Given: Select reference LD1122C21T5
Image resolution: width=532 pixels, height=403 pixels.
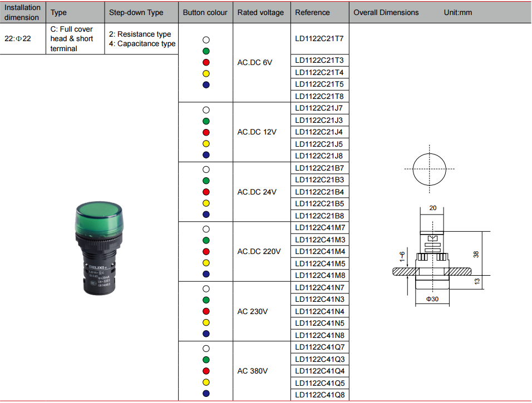Looking at the screenshot, I should (319, 84).
